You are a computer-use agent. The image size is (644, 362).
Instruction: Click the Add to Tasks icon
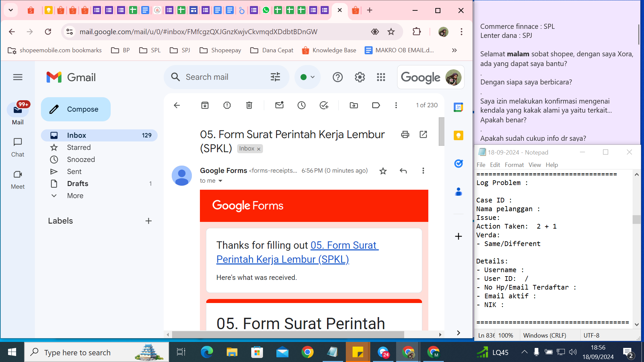[x=324, y=105]
